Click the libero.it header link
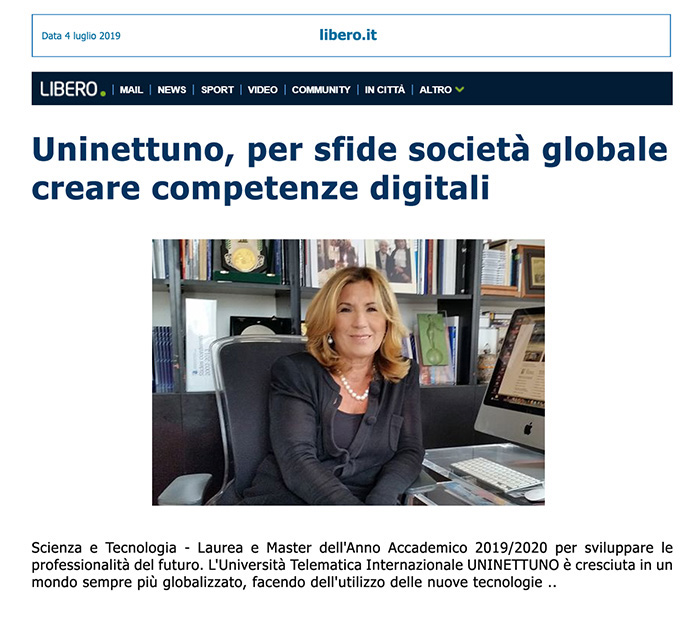The height and width of the screenshot is (641, 700). pos(348,35)
